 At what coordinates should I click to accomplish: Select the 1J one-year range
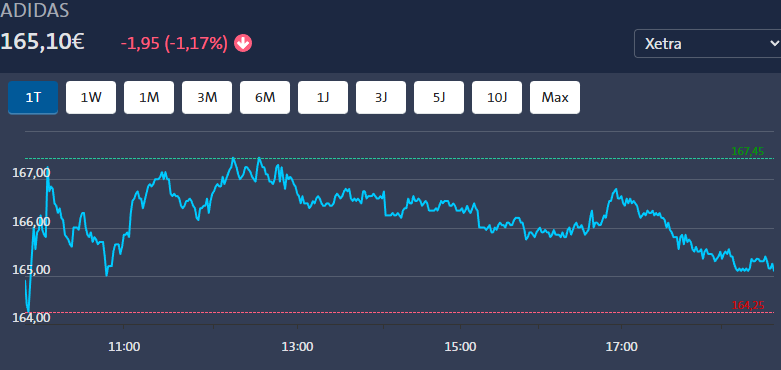(x=323, y=98)
